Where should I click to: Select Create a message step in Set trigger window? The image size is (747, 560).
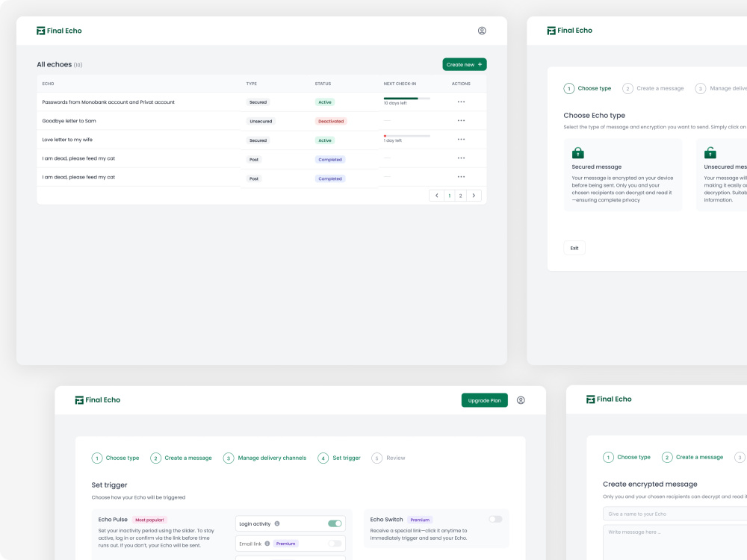(x=181, y=458)
